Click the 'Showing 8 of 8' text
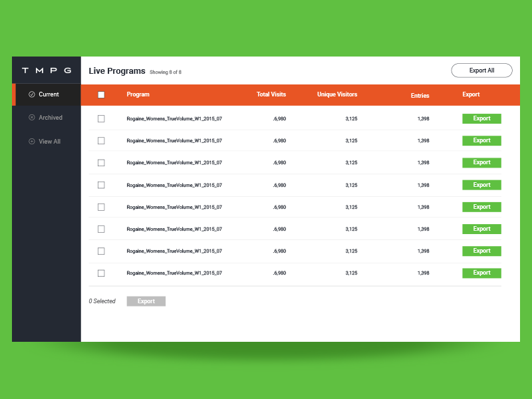532x399 pixels. [x=166, y=72]
